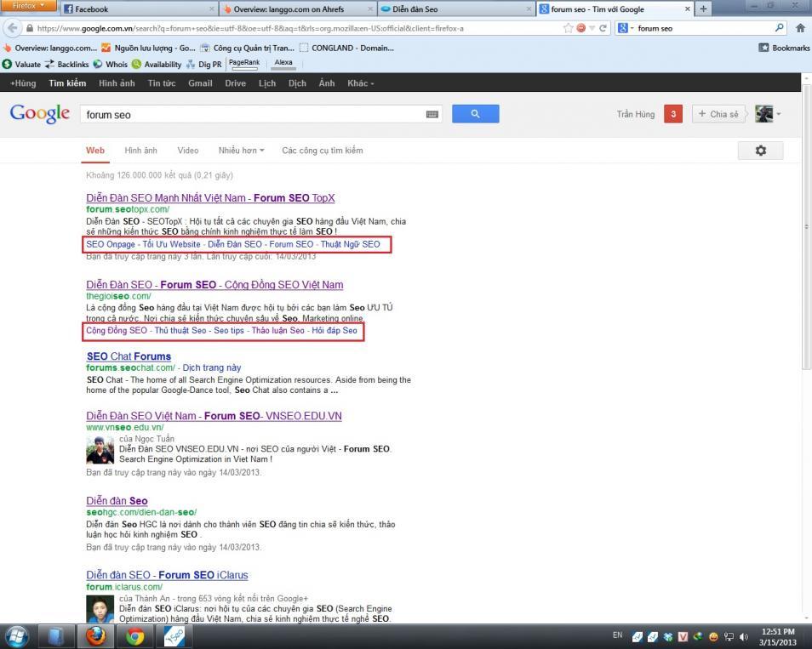Screen dimensions: 812x649
Task: Expand the Khác menu in Google bar
Action: click(360, 83)
